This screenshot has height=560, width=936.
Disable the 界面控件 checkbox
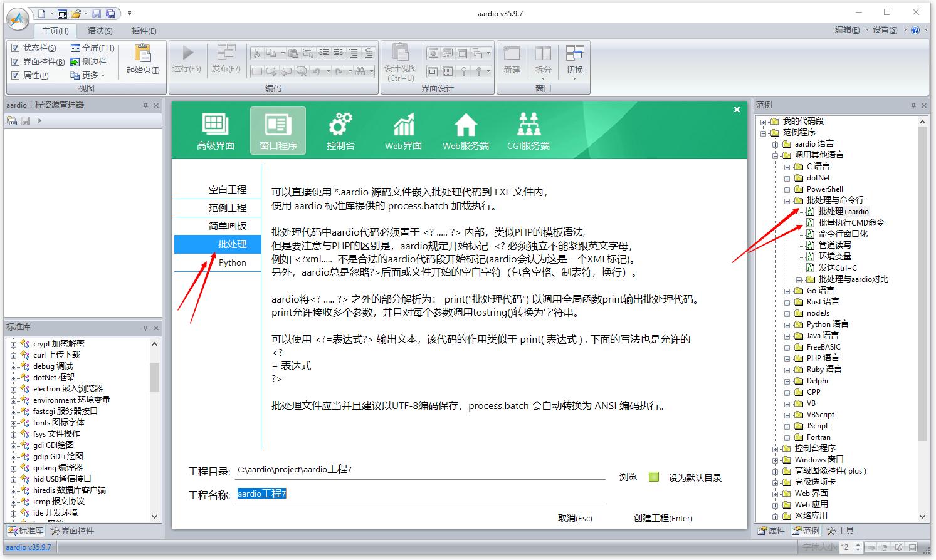point(15,61)
